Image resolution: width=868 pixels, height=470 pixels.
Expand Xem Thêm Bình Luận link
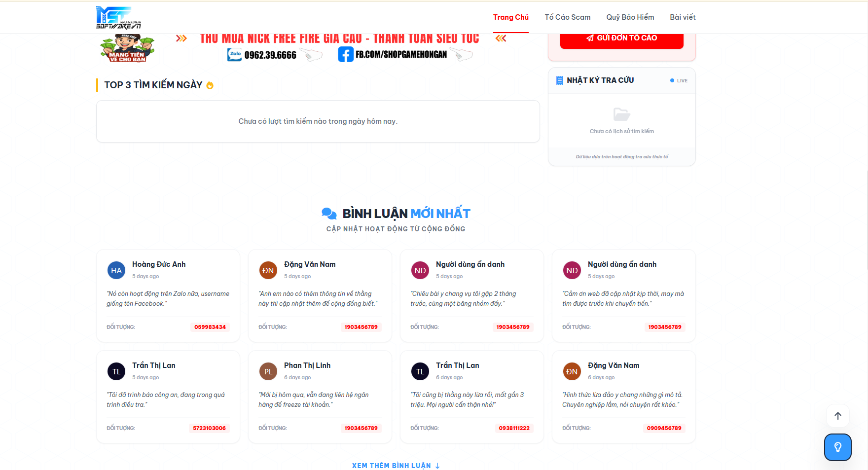[396, 466]
